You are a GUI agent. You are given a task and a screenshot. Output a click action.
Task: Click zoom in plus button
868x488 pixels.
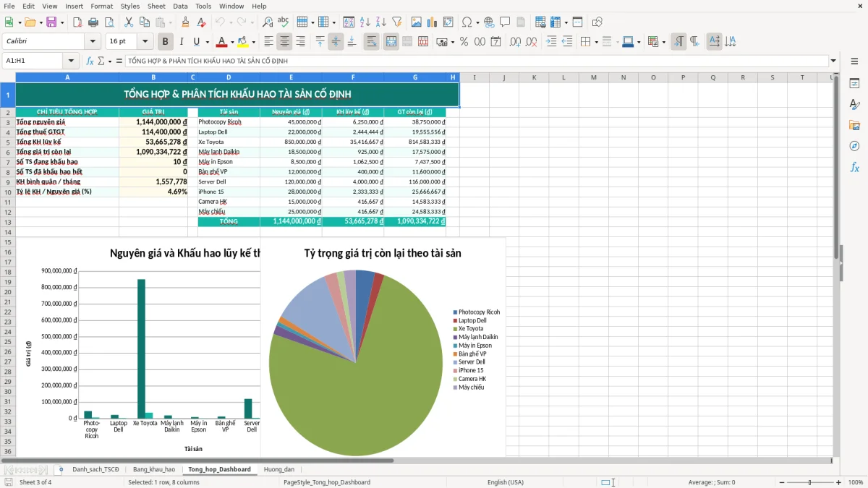(x=838, y=482)
